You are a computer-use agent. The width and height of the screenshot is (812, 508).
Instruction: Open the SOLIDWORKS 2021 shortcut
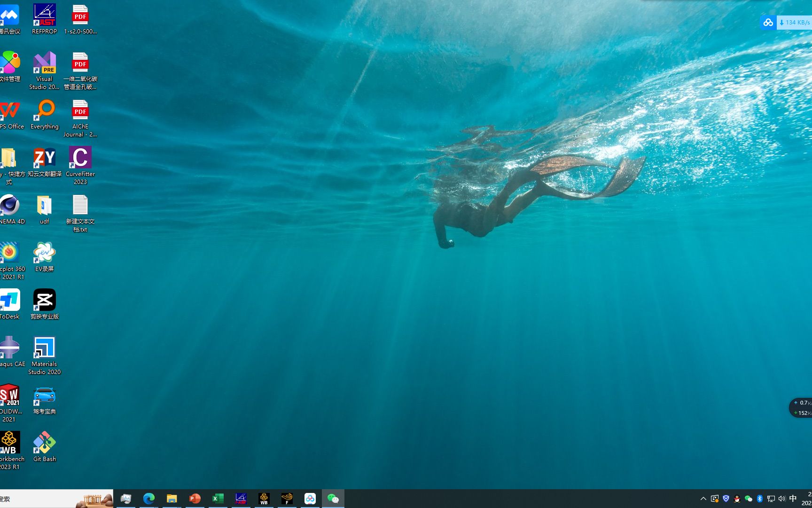click(10, 403)
